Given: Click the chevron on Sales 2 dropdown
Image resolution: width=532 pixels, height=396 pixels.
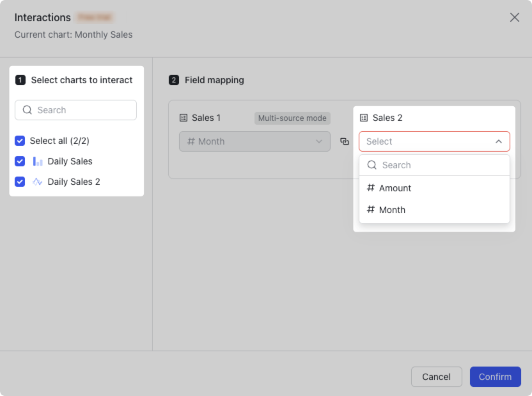Looking at the screenshot, I should (498, 141).
